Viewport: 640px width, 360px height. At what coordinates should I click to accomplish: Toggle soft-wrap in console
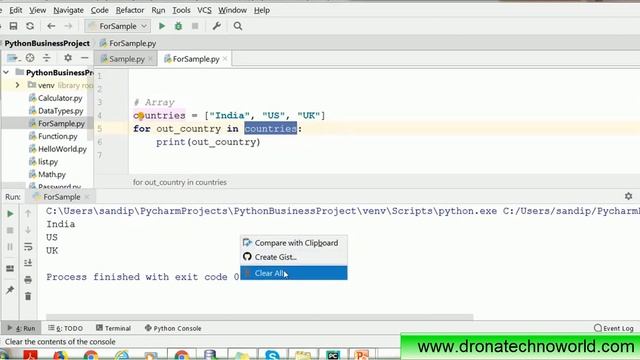[28, 247]
